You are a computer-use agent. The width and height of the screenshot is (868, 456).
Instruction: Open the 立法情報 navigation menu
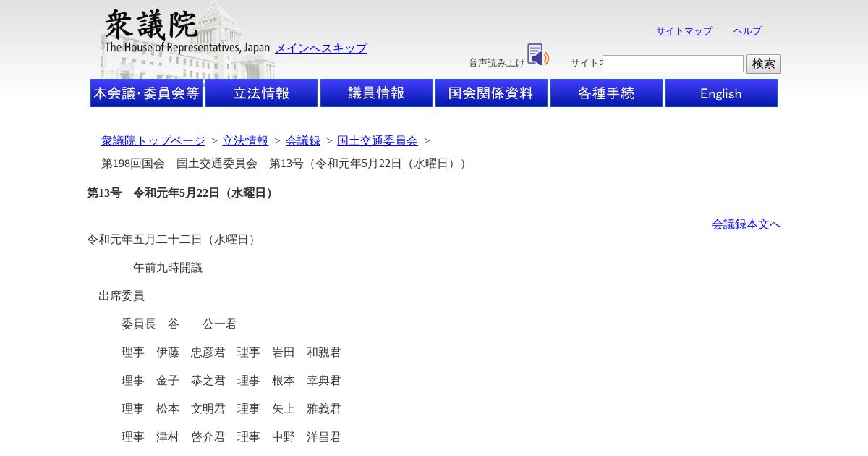click(x=261, y=93)
